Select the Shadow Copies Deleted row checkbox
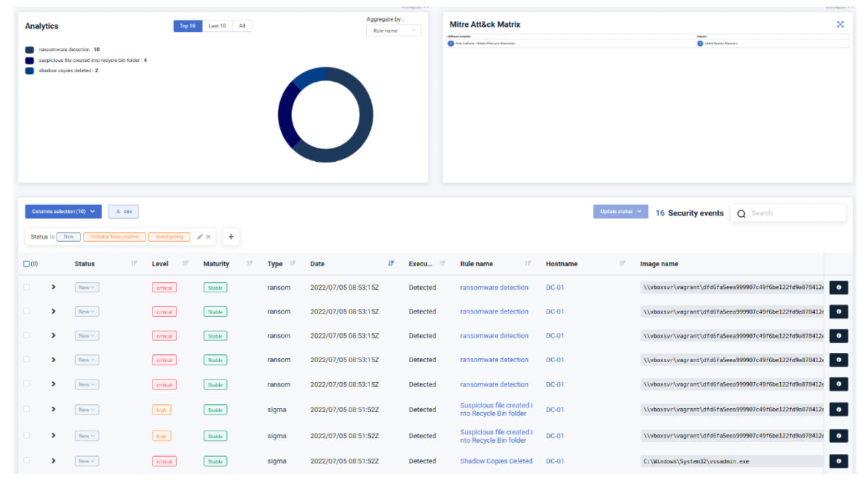The image size is (868, 486). click(x=27, y=461)
